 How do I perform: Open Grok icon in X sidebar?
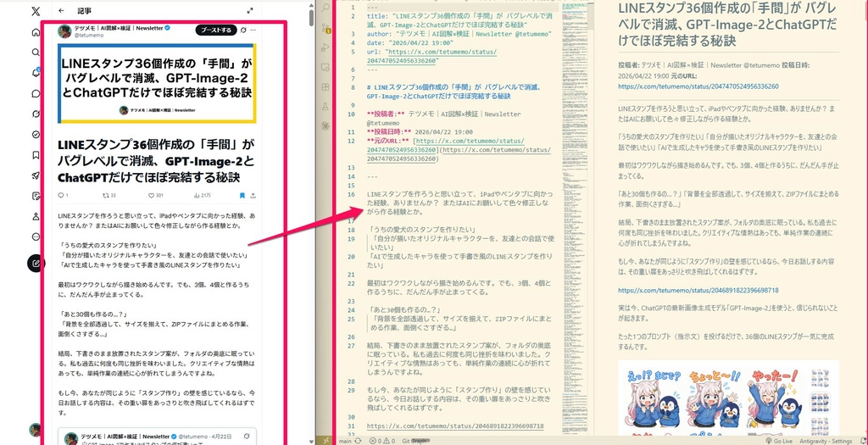pos(36,114)
